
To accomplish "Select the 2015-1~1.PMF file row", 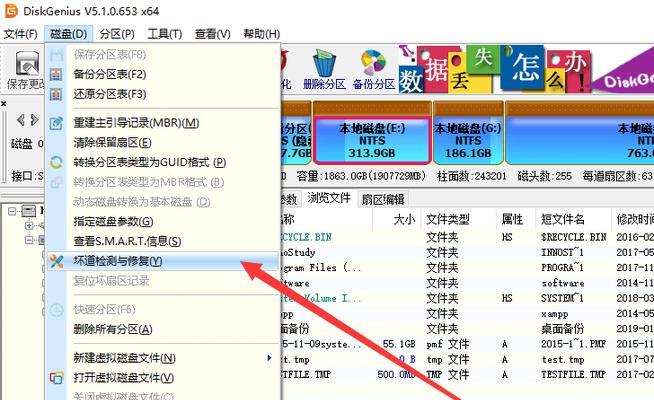I will (x=574, y=344).
